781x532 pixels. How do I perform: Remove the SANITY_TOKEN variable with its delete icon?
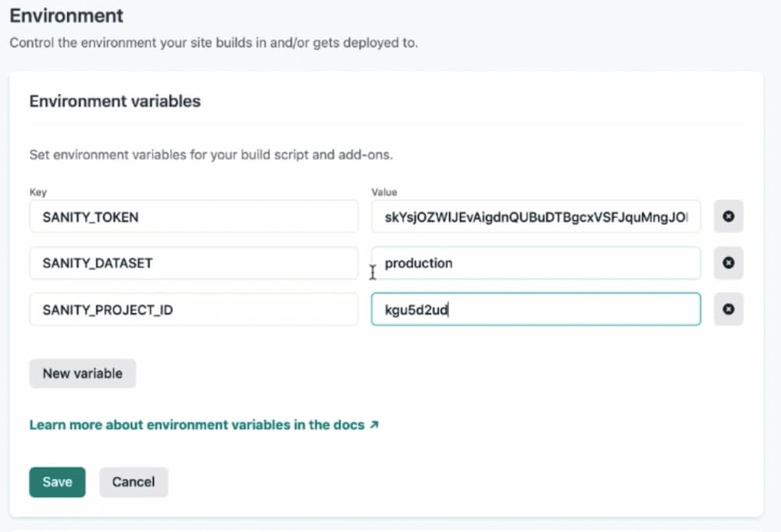coord(728,216)
